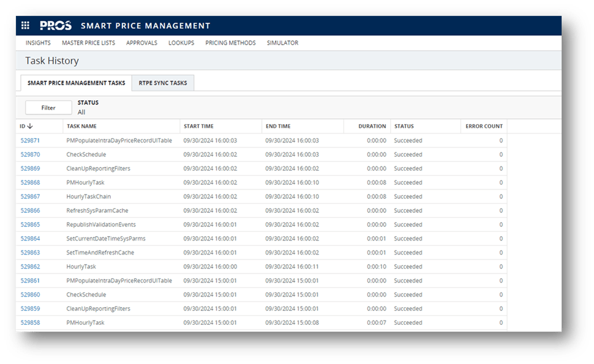Sort by End Time column header
This screenshot has width=594, height=364.
click(x=278, y=126)
